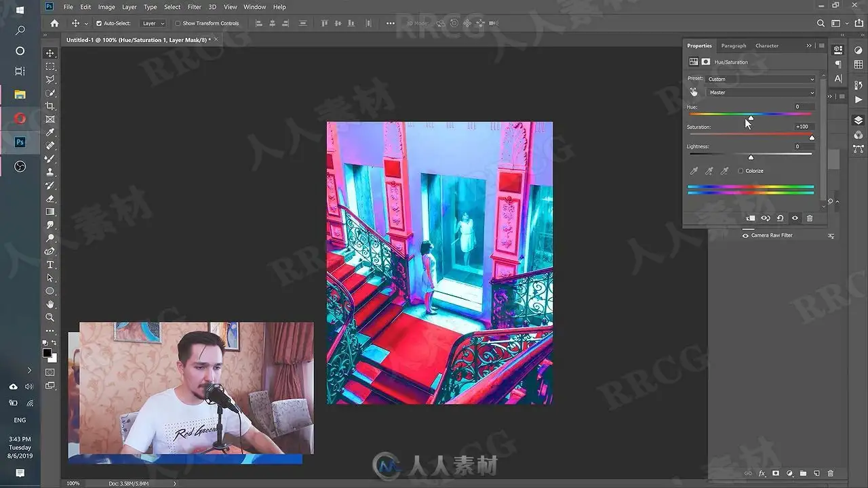Image resolution: width=868 pixels, height=488 pixels.
Task: Click the search icon in options bar
Action: (x=821, y=23)
